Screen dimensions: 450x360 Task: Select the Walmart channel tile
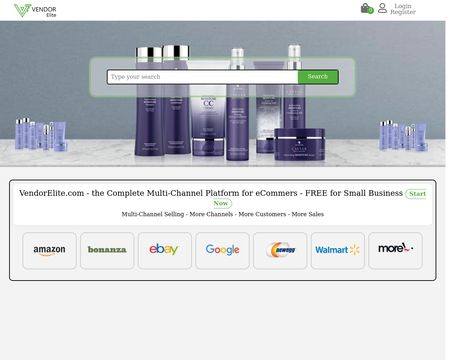click(338, 250)
